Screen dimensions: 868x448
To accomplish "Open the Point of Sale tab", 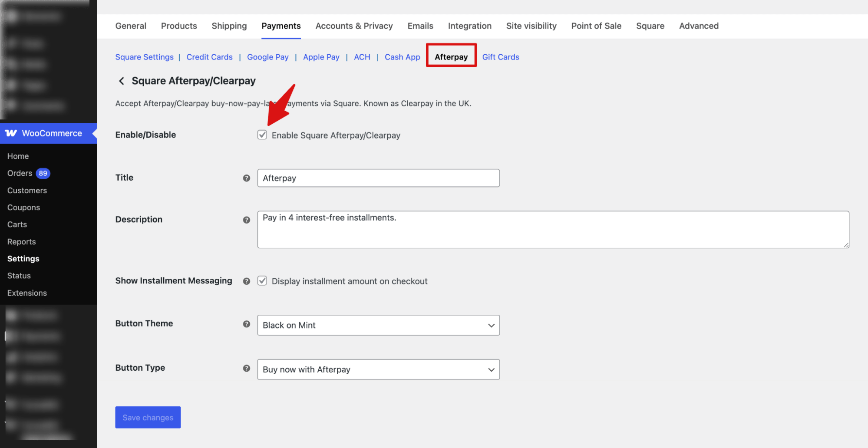I will tap(596, 26).
